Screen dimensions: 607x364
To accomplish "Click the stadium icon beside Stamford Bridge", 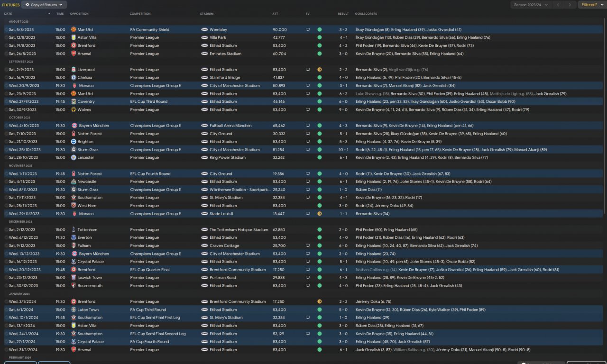I will coord(204,77).
